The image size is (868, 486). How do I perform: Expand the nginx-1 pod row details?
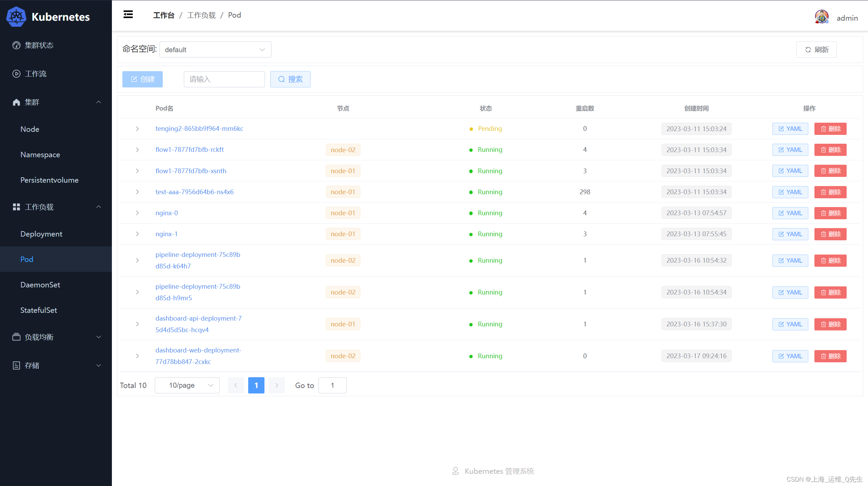click(137, 234)
